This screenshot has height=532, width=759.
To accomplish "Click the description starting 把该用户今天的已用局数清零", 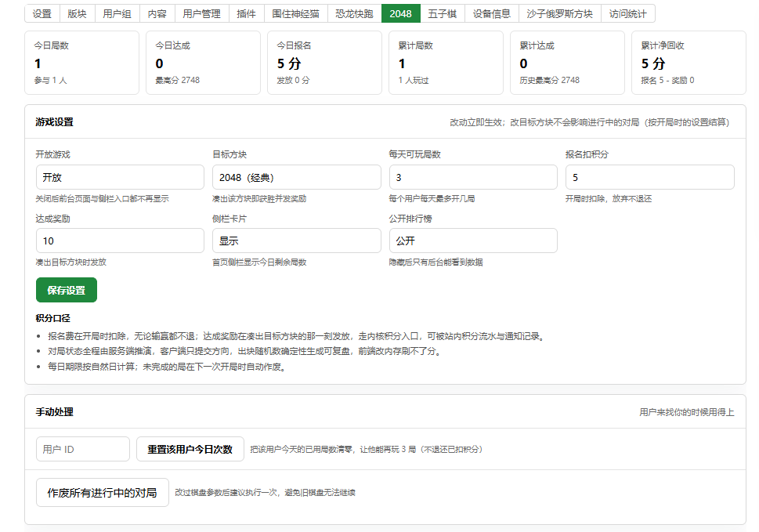I will [367, 449].
